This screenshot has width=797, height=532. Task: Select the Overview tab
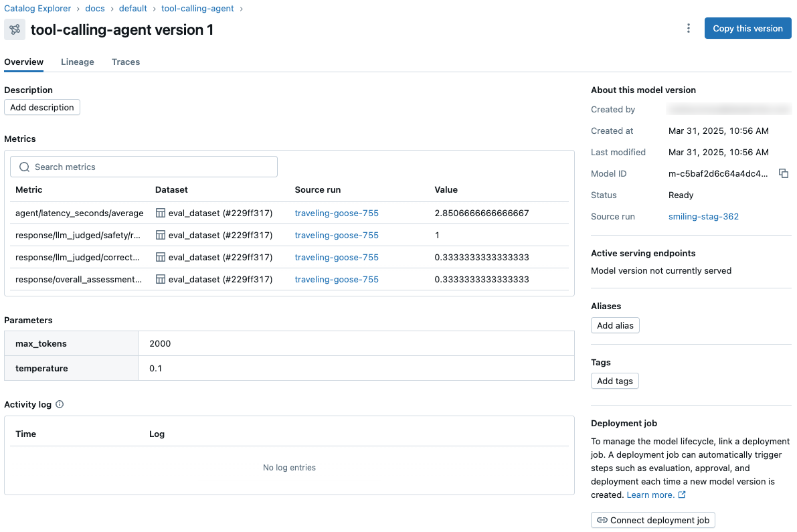tap(23, 62)
